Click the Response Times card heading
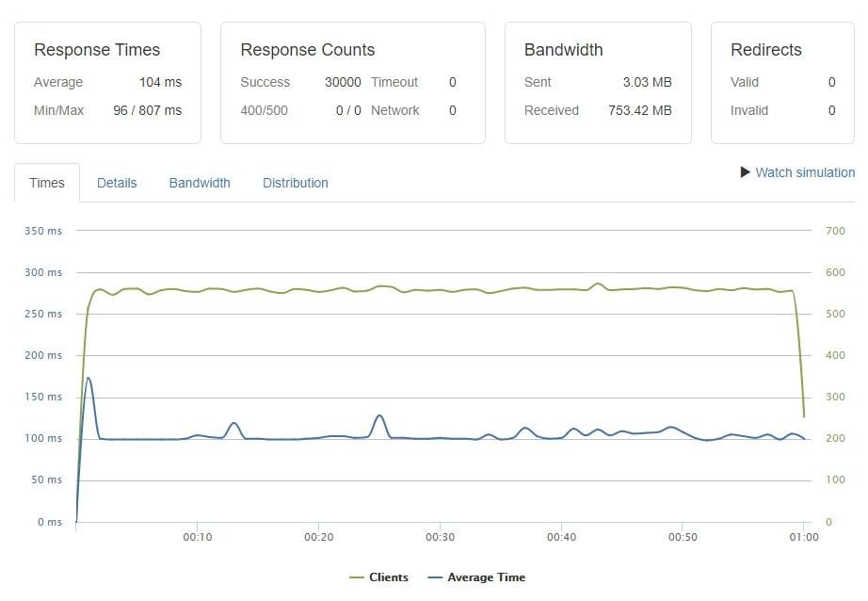This screenshot has height=601, width=868. [x=97, y=50]
